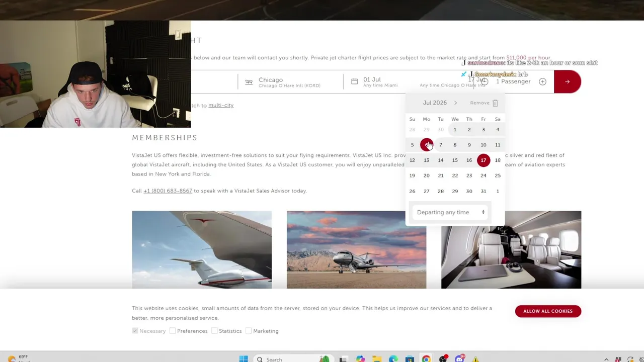
Task: Select July 20 in the calendar
Action: tap(426, 175)
